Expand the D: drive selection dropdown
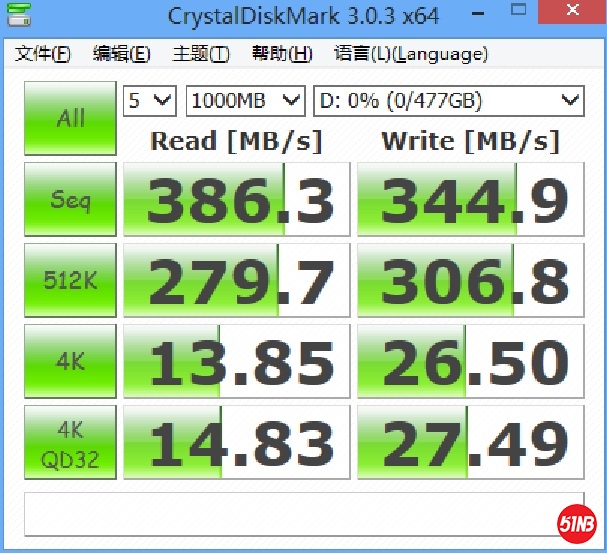The image size is (607, 554). click(447, 100)
